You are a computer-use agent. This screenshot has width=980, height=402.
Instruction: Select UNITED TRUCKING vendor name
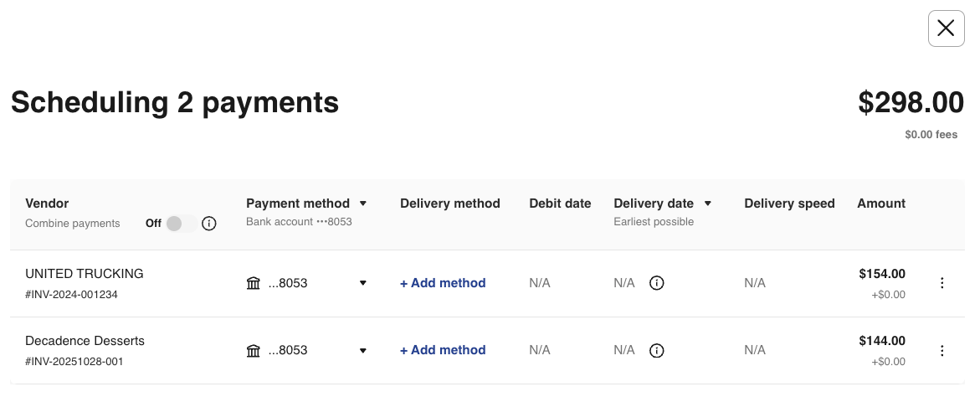(85, 274)
